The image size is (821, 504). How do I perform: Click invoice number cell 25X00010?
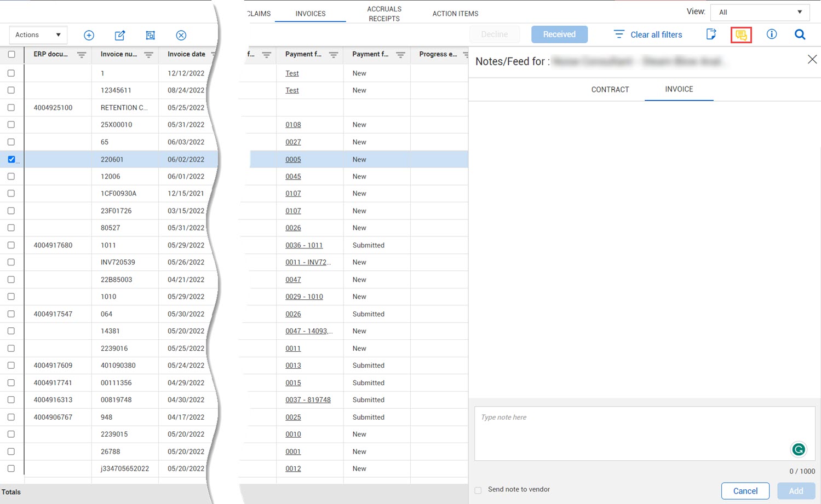pos(116,125)
